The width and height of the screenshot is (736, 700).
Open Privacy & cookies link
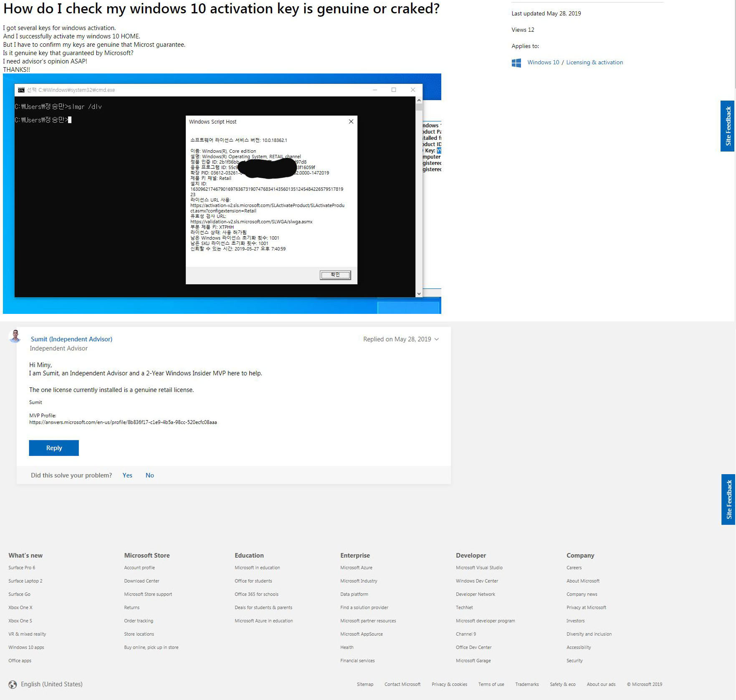pos(449,685)
